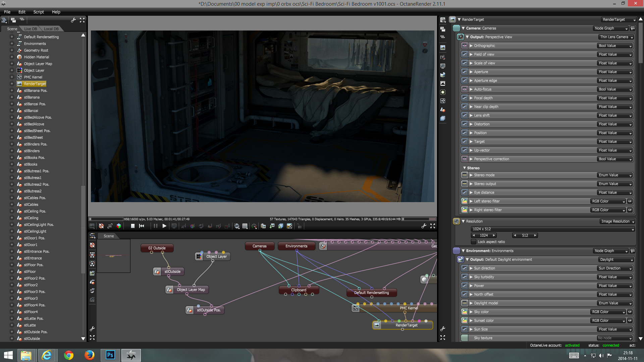Open the Script menu
The image size is (644, 362).
coord(39,12)
